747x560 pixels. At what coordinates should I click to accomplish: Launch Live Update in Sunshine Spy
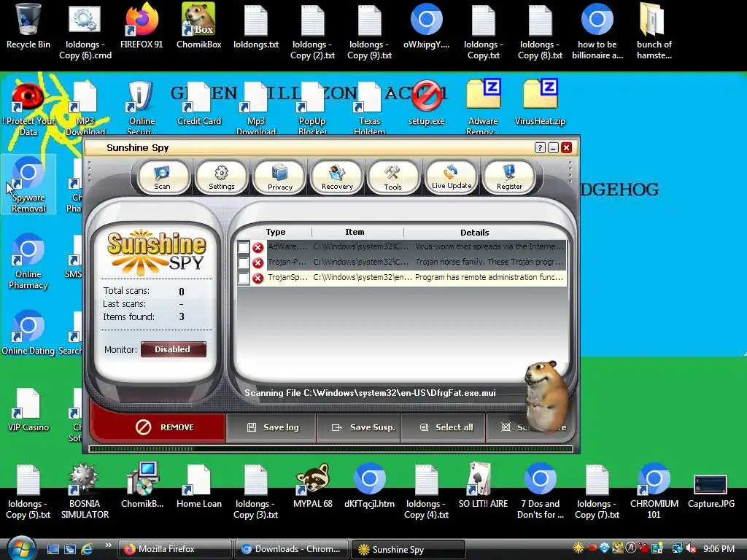451,177
